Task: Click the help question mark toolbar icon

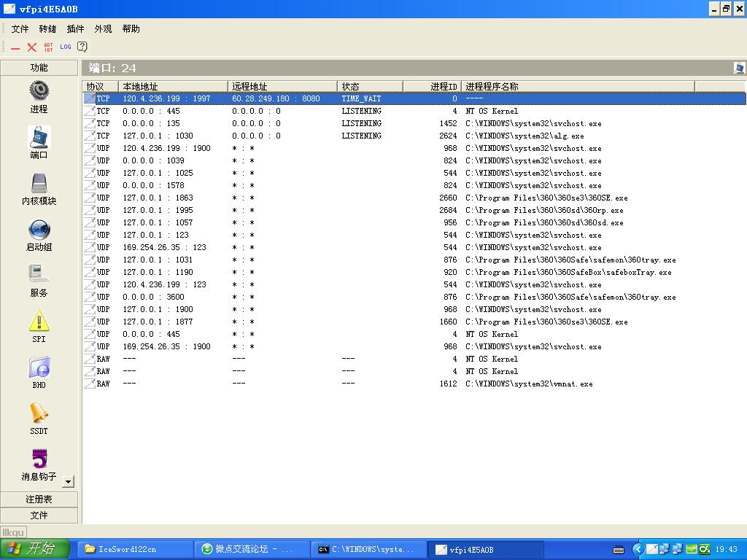Action: point(82,47)
